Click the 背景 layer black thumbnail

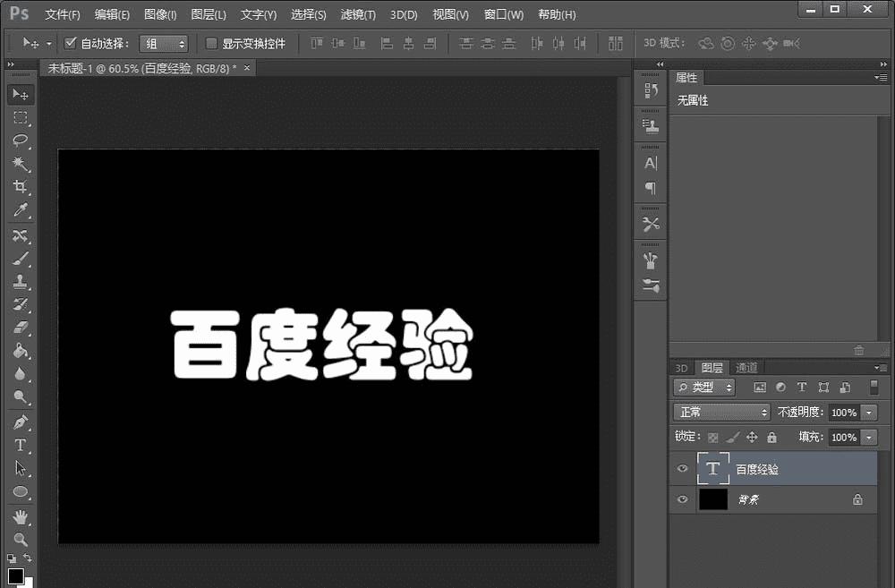point(713,499)
